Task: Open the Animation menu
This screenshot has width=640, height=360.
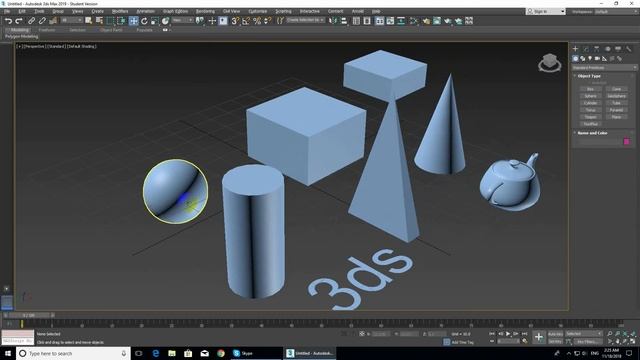Action: coord(145,11)
